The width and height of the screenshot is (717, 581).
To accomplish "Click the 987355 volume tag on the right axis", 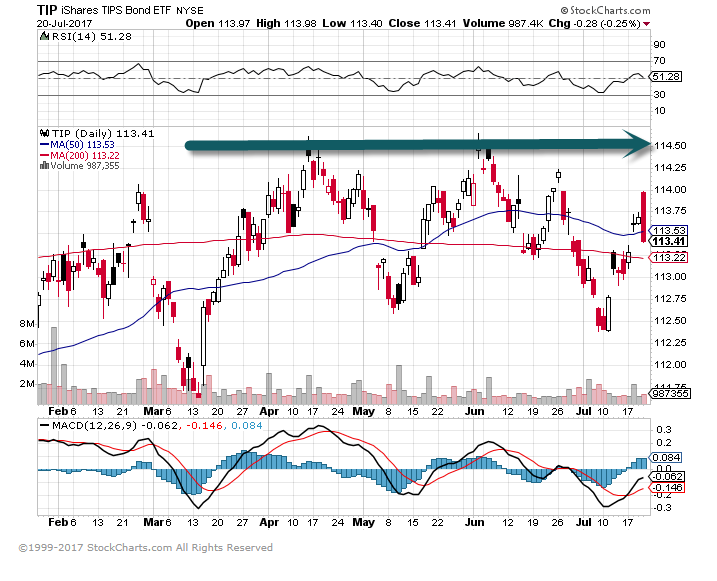I will click(x=670, y=393).
